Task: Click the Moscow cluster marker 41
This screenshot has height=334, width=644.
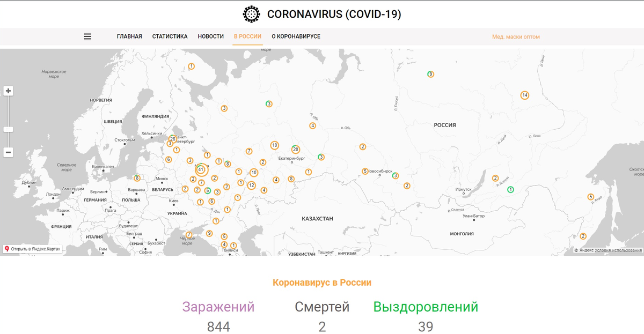Action: click(201, 169)
